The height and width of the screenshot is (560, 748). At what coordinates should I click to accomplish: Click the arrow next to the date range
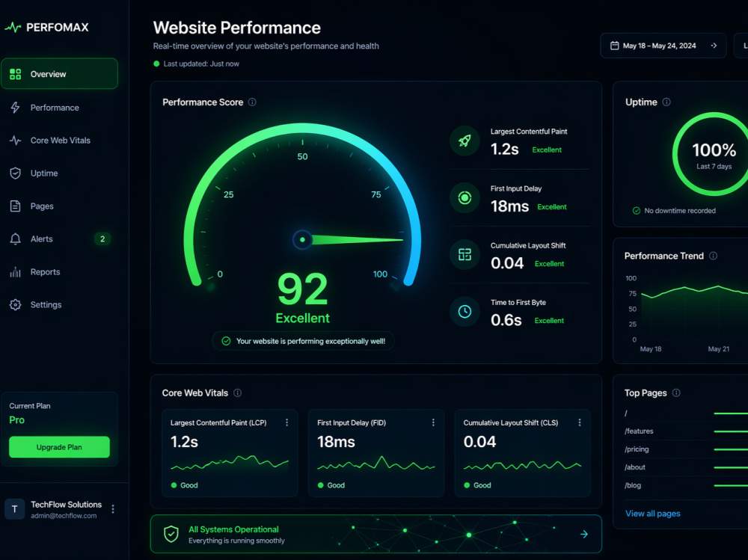714,46
